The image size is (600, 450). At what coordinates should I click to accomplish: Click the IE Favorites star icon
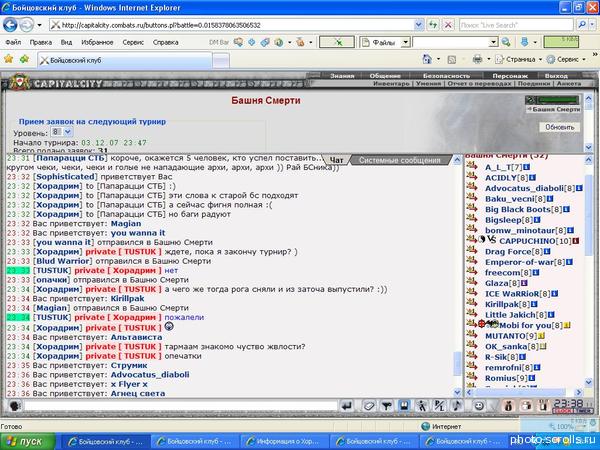[x=9, y=60]
